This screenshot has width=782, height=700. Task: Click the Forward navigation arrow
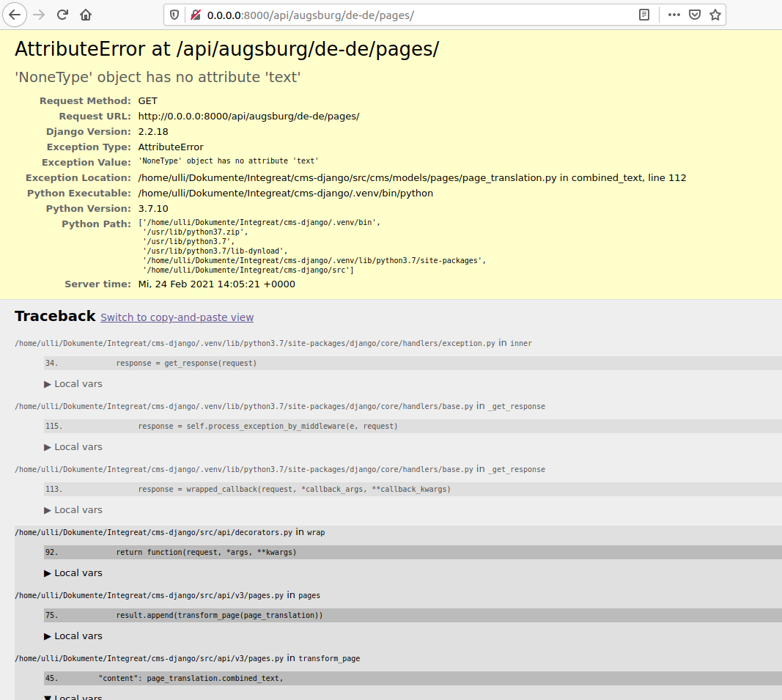(x=38, y=15)
